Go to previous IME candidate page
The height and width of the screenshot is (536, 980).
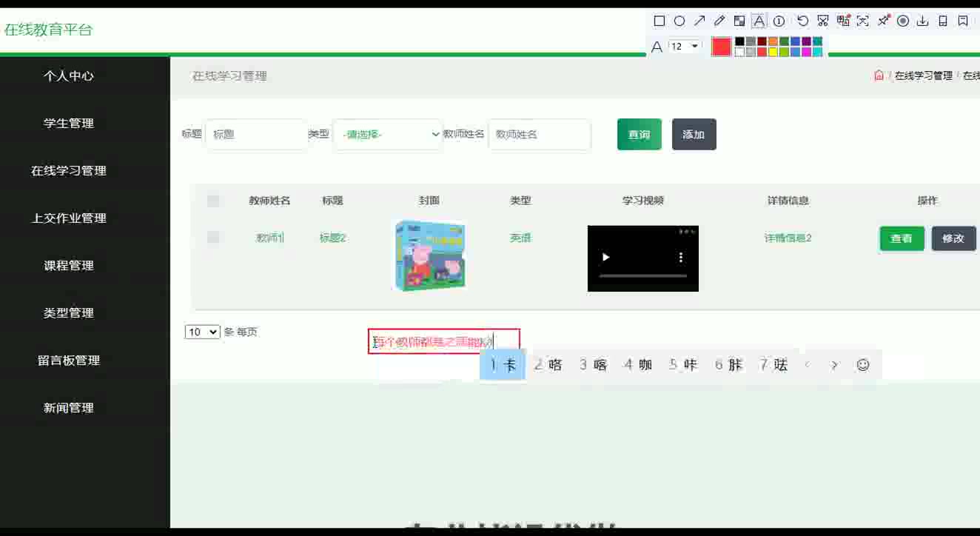pos(808,365)
